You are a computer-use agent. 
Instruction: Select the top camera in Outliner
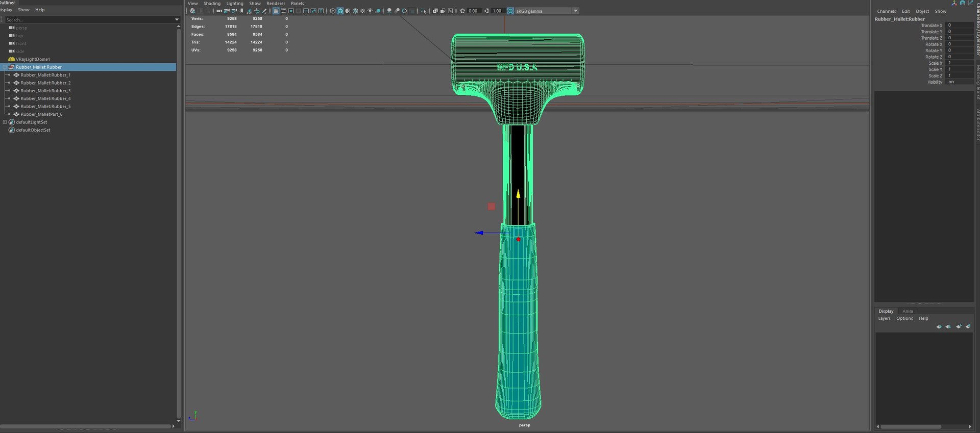coord(19,36)
